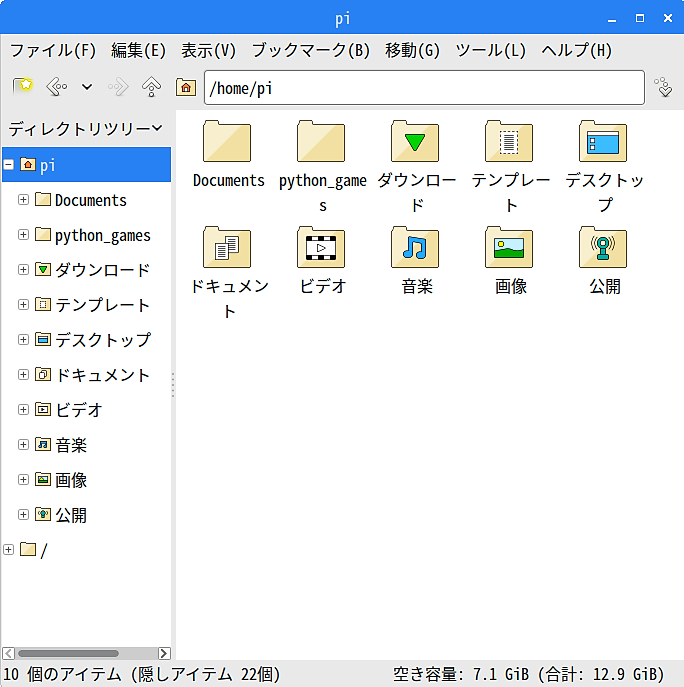
Task: Click the go-to-path icon beside address bar
Action: click(663, 87)
